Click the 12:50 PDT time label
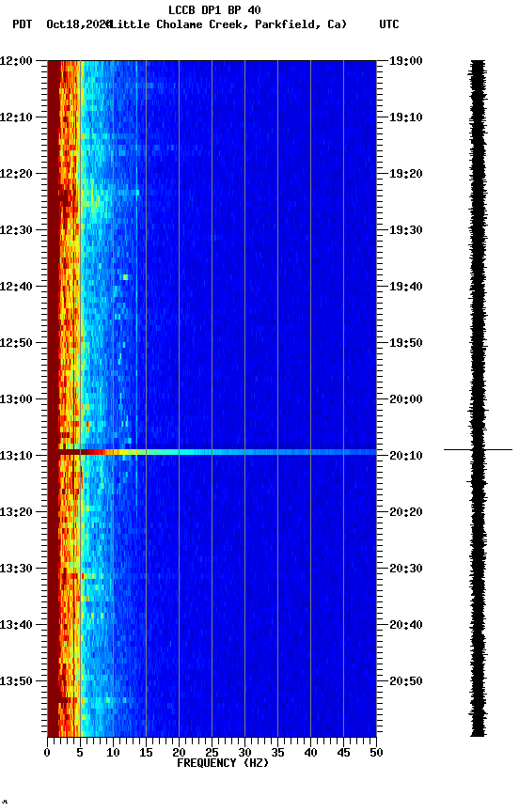Screen dimensions: 519x812 coord(16,343)
